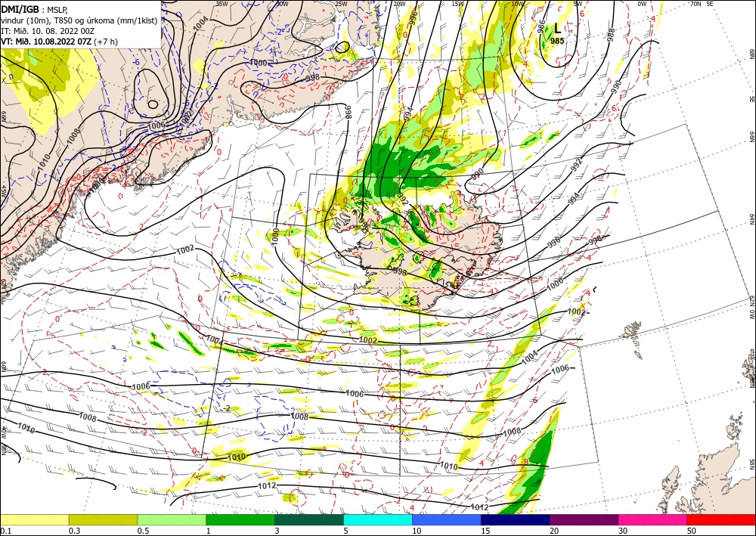756x536 pixels.
Task: Select the dark green 3–5 mm legend swatch
Action: (x=309, y=519)
